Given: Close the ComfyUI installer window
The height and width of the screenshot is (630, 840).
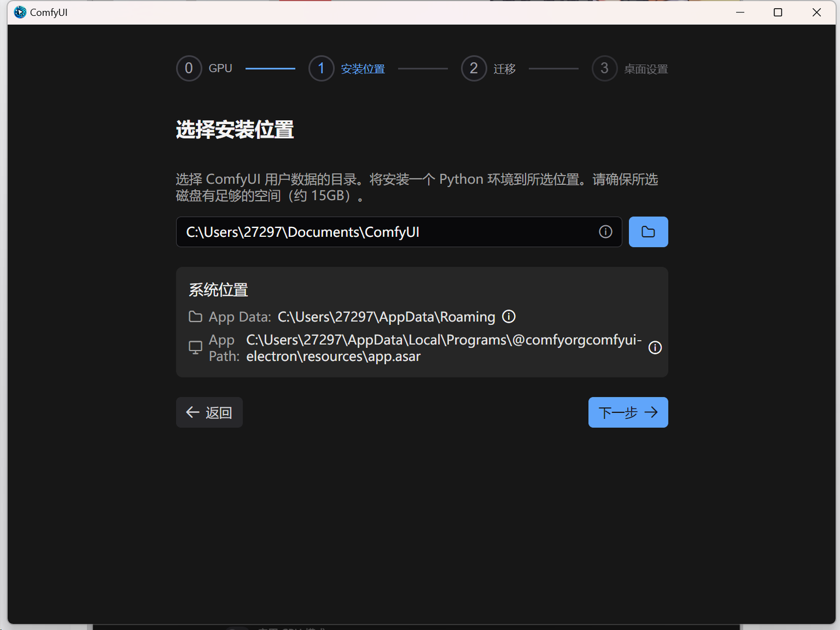Looking at the screenshot, I should (817, 12).
